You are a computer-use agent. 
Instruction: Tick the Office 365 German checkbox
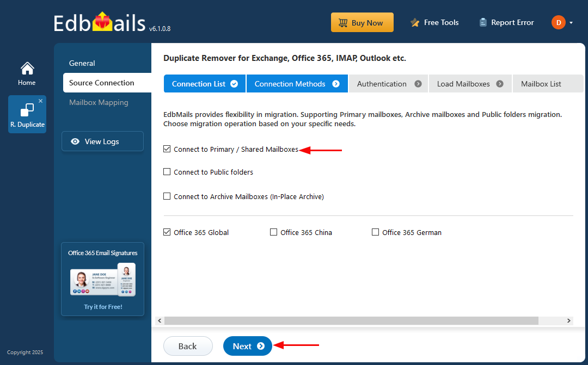pos(375,232)
